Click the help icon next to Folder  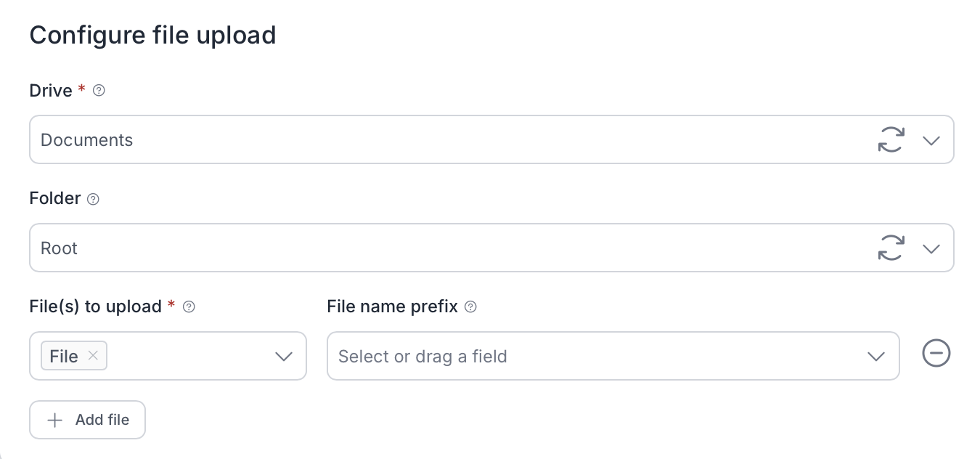pos(93,199)
